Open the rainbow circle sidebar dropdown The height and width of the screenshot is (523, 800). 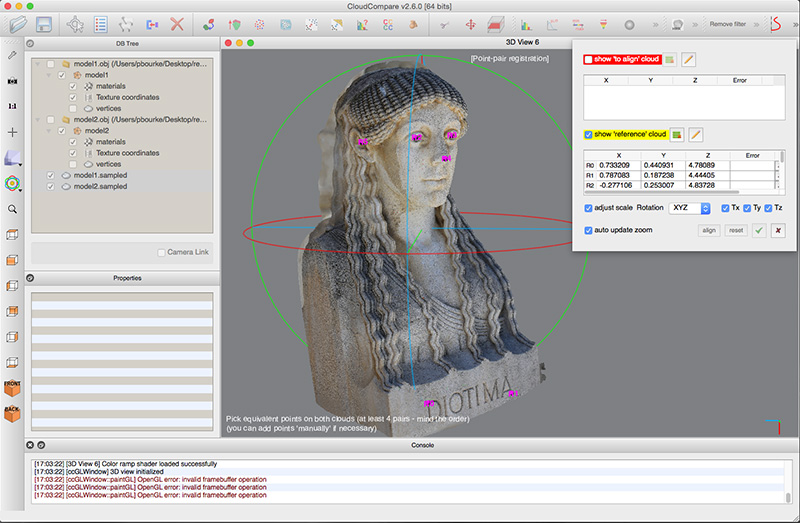[x=12, y=184]
